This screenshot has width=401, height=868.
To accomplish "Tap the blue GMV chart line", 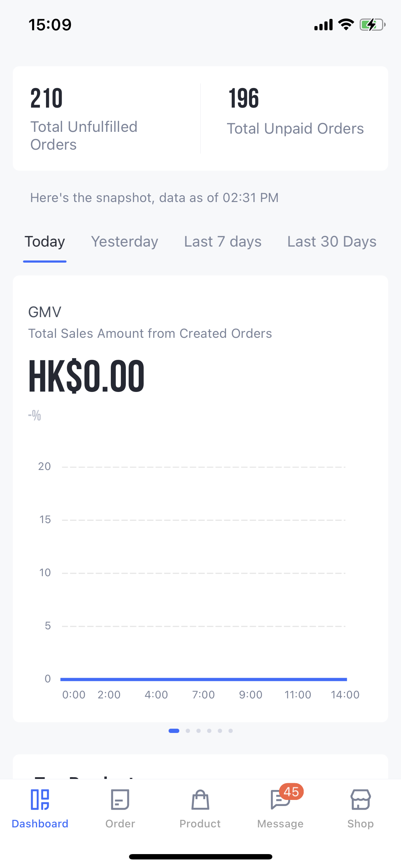I will pos(204,680).
